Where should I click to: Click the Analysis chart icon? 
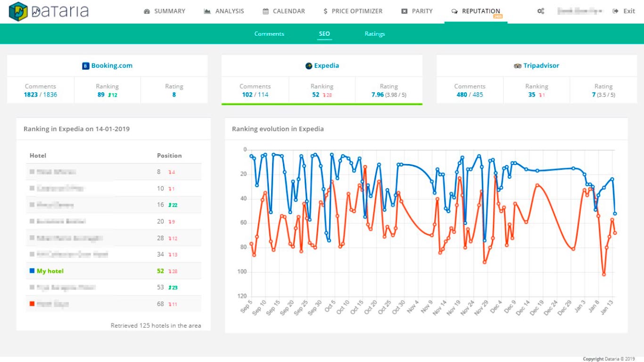(207, 11)
